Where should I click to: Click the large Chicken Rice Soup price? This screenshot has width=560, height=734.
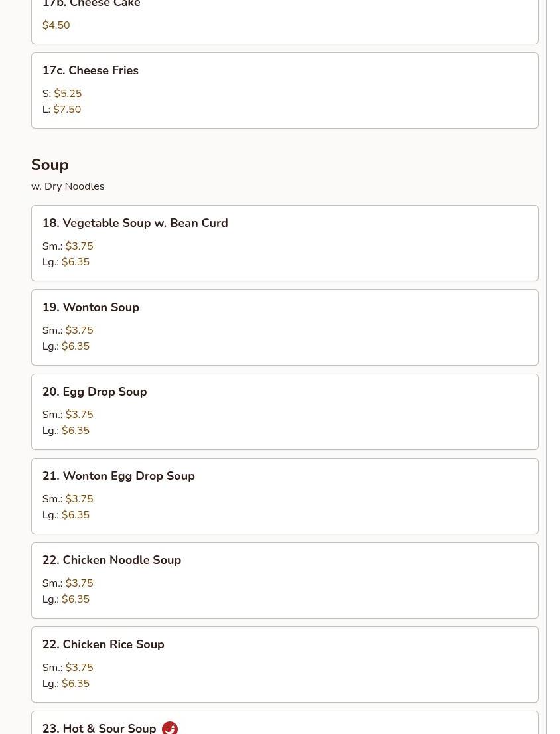click(x=76, y=684)
